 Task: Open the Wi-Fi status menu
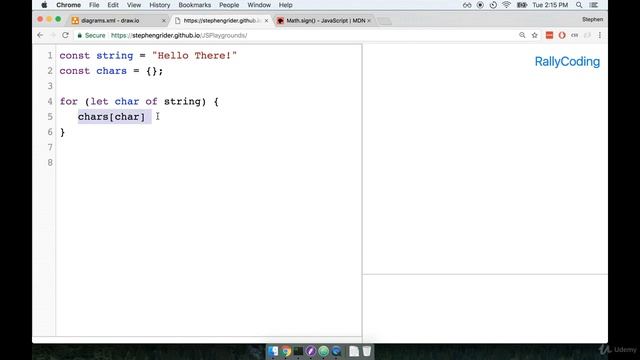507,5
